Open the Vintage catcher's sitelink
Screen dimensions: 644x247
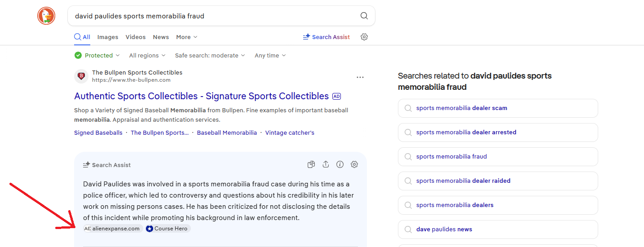tap(290, 132)
